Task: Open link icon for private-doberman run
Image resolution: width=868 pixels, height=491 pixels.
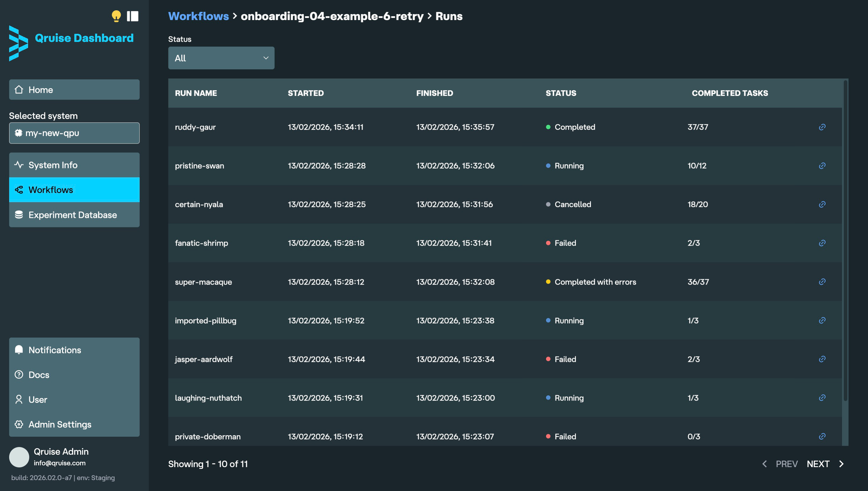Action: [822, 436]
